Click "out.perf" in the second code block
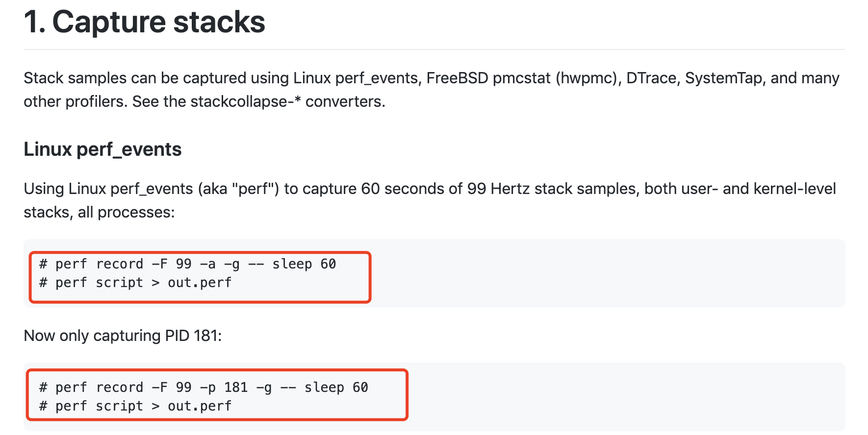Viewport: 868px width, 435px height. 200,406
